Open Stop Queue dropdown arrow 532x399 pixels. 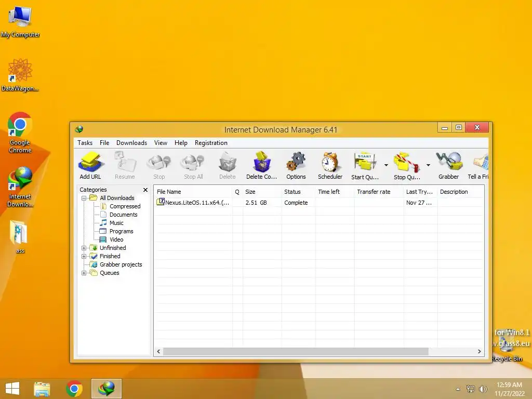[428, 165]
